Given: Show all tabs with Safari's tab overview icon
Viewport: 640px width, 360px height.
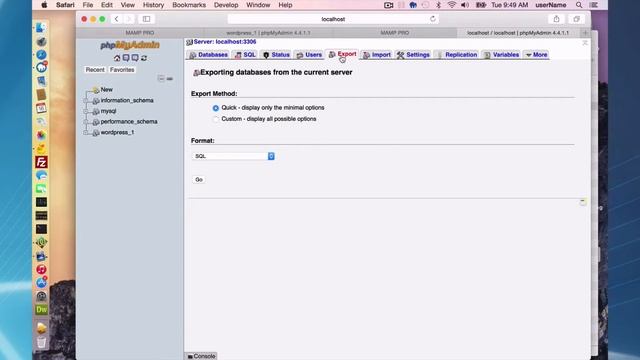Looking at the screenshot, I should (x=576, y=19).
